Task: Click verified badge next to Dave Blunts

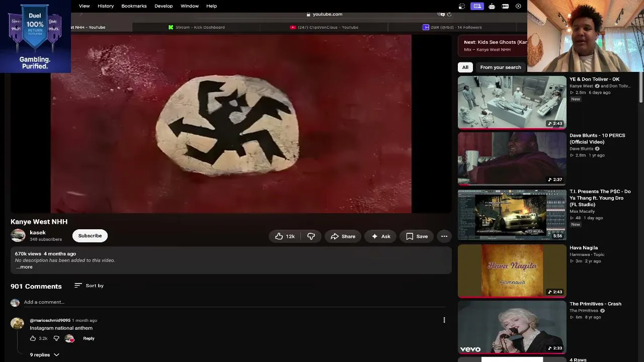Action: (x=597, y=149)
